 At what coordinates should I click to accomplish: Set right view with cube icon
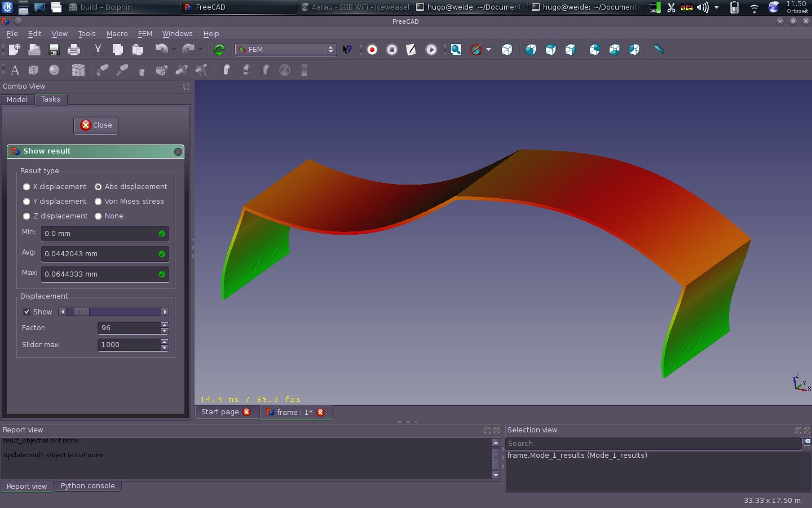(571, 50)
